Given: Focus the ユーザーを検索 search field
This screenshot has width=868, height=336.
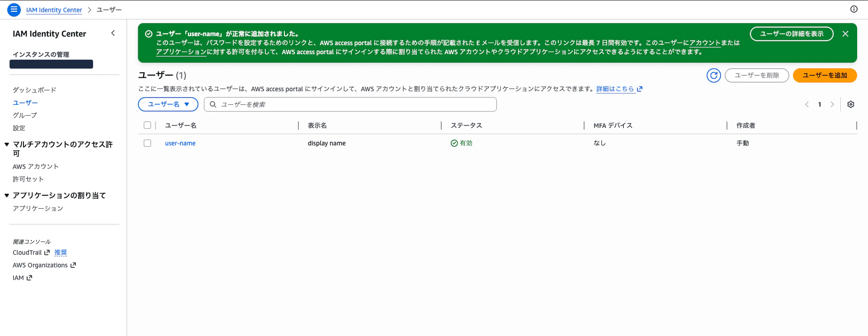Looking at the screenshot, I should coord(350,104).
